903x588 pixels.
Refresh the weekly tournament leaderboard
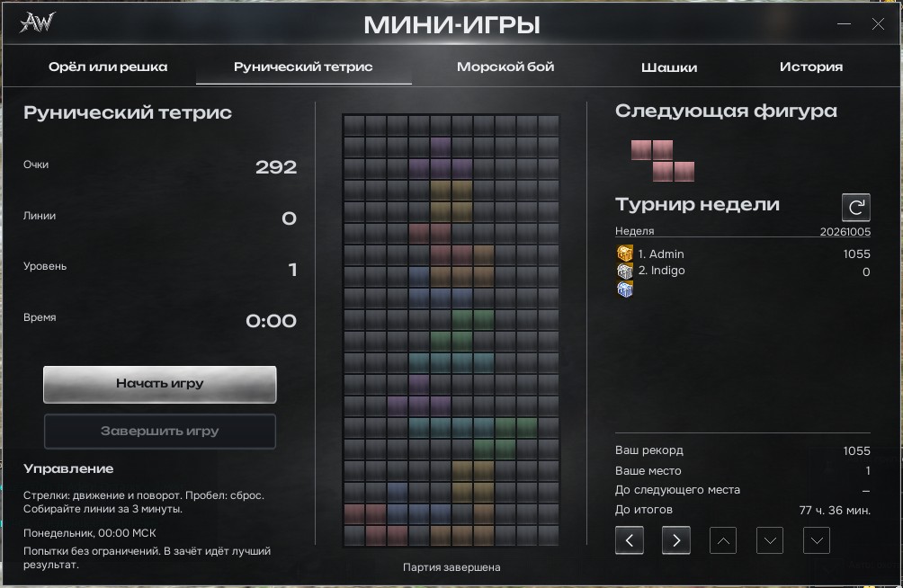(x=855, y=208)
